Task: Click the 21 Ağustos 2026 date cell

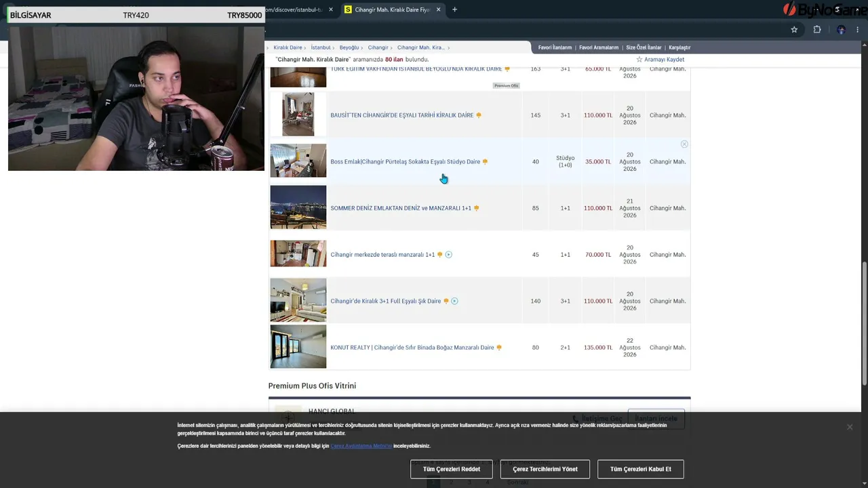Action: pos(630,208)
